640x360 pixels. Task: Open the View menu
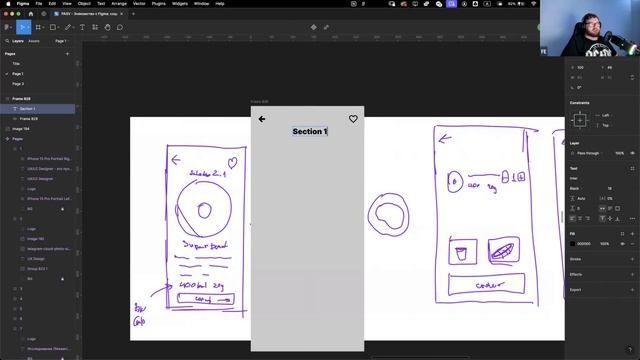67,4
